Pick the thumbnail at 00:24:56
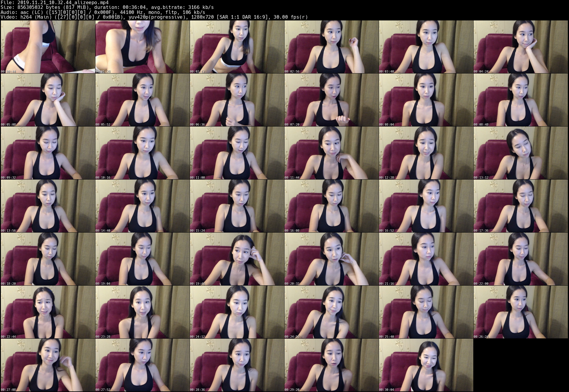The width and height of the screenshot is (569, 392). [331, 312]
